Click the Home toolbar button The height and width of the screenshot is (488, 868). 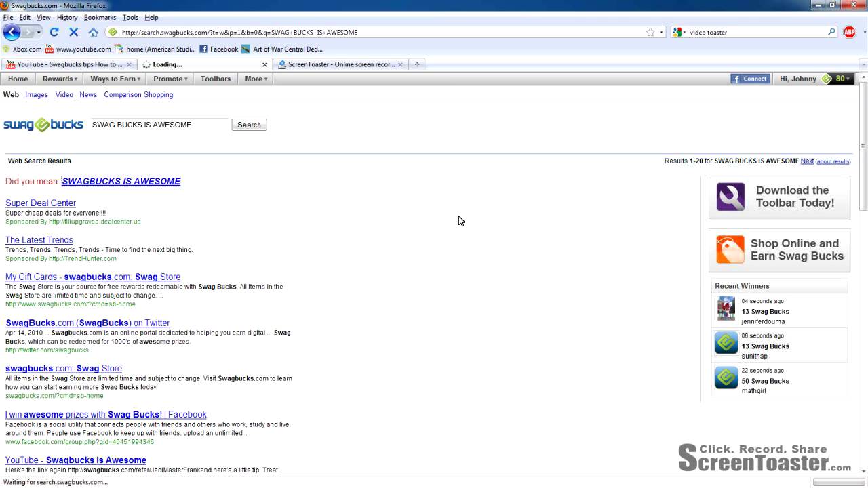click(x=18, y=79)
